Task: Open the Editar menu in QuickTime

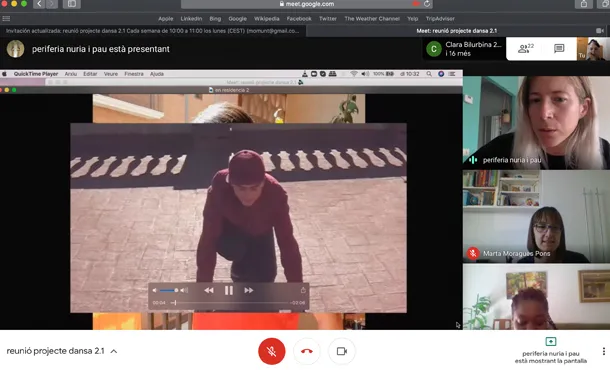Action: 90,74
